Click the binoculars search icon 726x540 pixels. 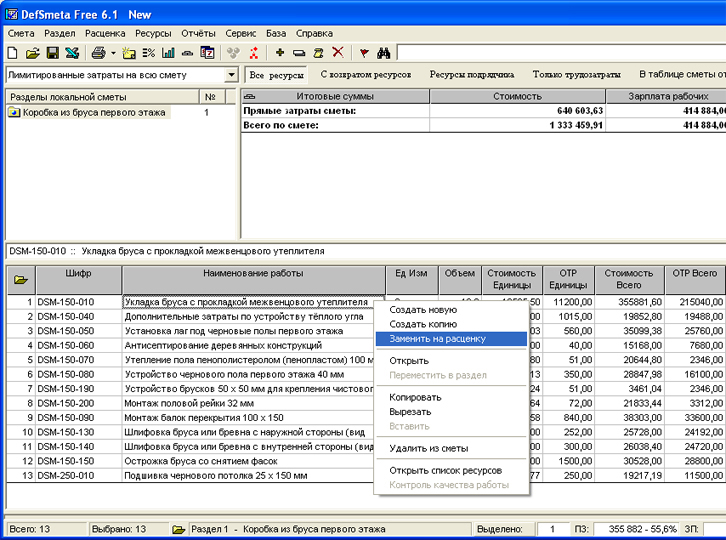click(383, 53)
